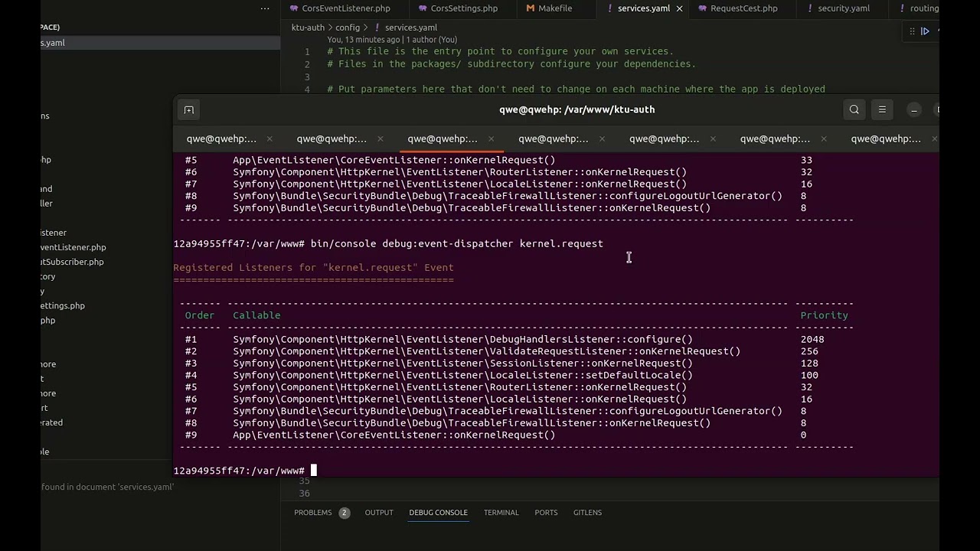The height and width of the screenshot is (551, 980).
Task: Open the PORTS panel tab
Action: tap(546, 513)
